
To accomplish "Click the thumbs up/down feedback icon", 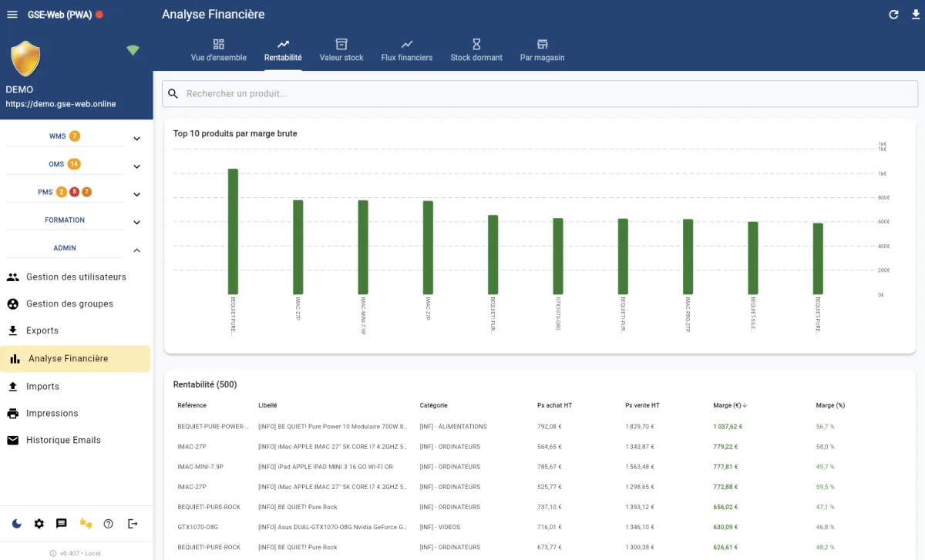I will [86, 524].
